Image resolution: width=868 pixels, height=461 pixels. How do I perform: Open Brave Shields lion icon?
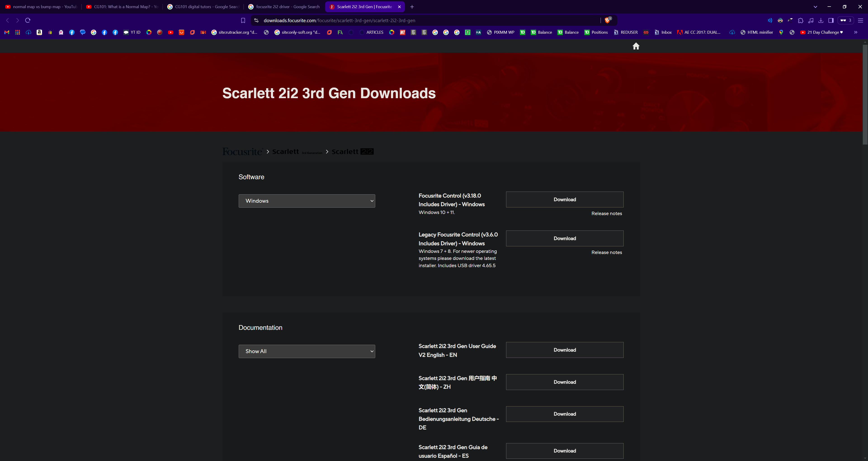click(x=608, y=20)
